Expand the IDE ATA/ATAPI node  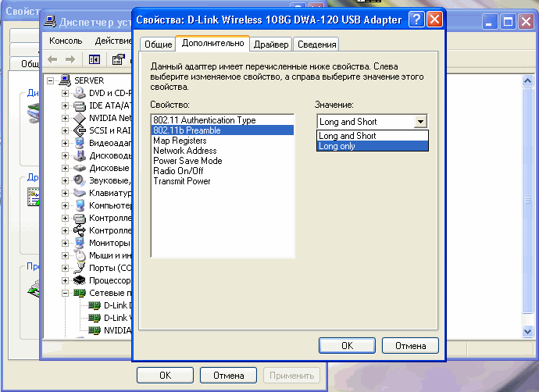point(65,106)
